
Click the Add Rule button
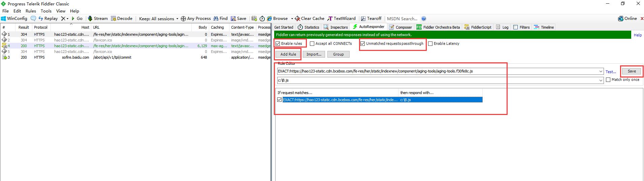[x=288, y=54]
